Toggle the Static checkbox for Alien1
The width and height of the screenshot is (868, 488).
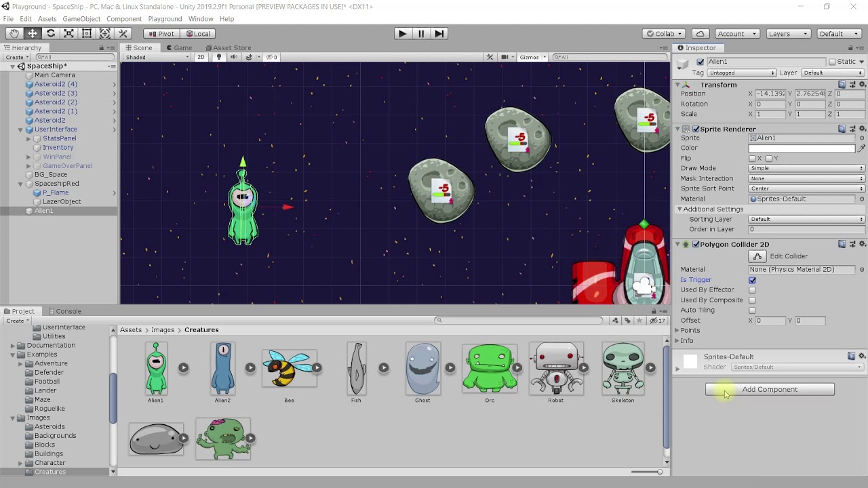[x=832, y=62]
